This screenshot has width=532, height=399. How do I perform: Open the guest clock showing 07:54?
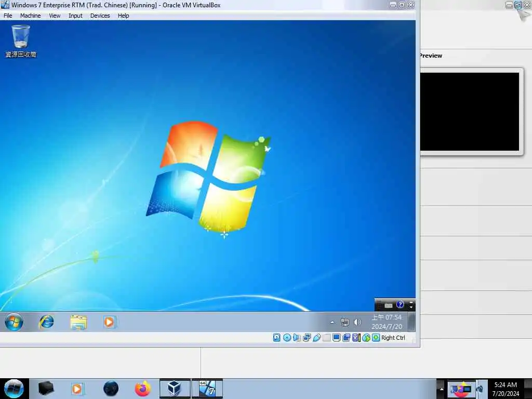click(387, 322)
